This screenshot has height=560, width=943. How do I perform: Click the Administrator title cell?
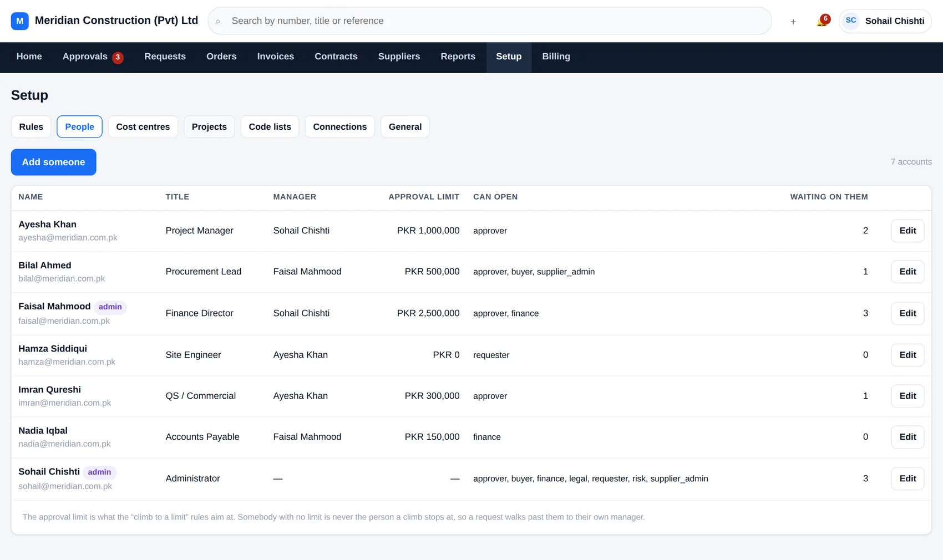pos(193,478)
